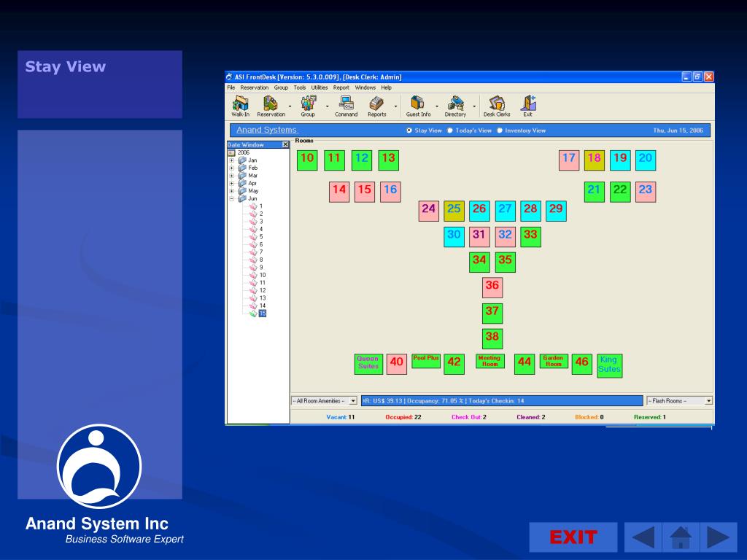Select the Queen Suites room tile

[x=368, y=364]
